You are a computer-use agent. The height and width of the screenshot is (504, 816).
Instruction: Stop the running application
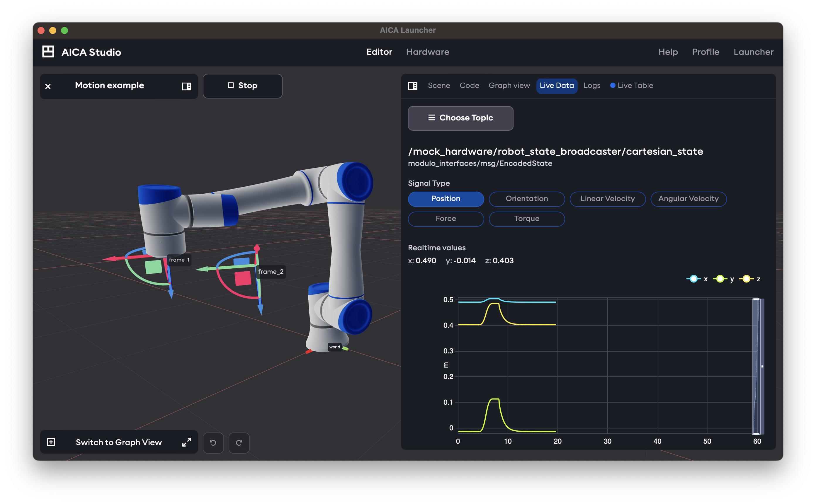(x=243, y=86)
